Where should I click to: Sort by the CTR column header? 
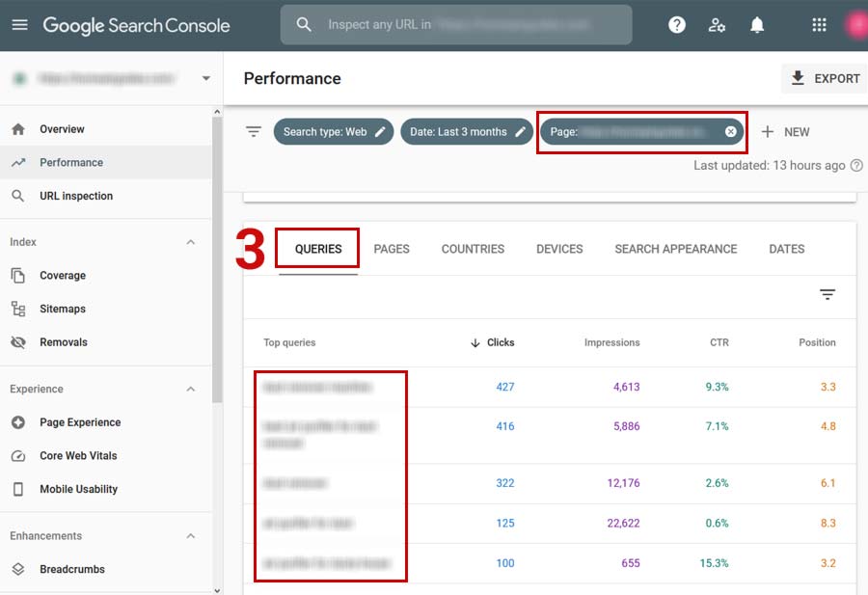coord(719,342)
